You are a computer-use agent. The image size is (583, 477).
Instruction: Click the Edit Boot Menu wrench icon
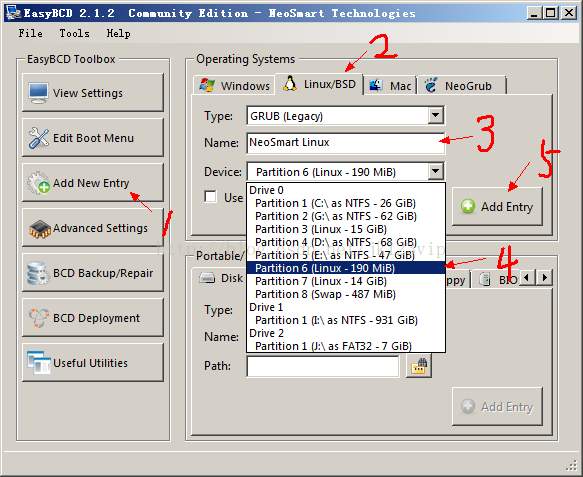pos(38,138)
